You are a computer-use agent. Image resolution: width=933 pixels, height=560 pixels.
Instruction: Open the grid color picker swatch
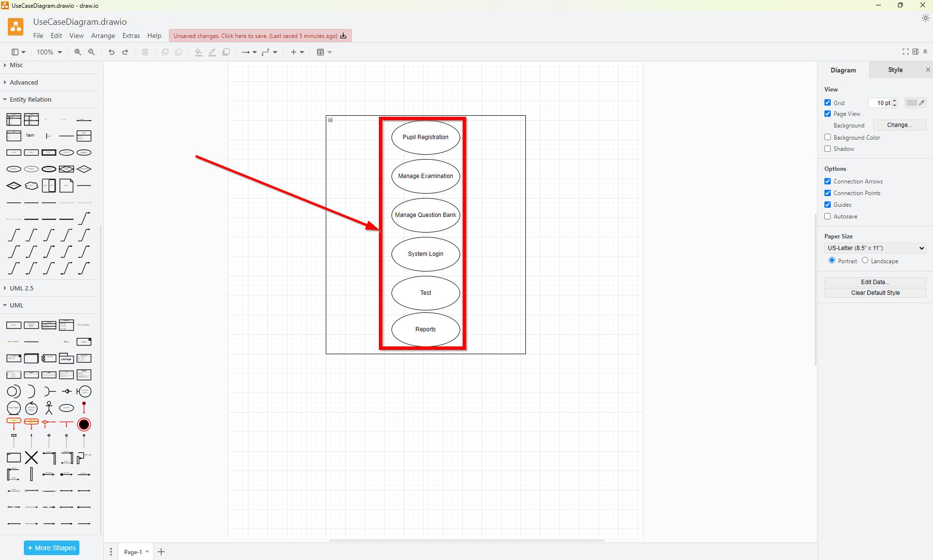(911, 103)
